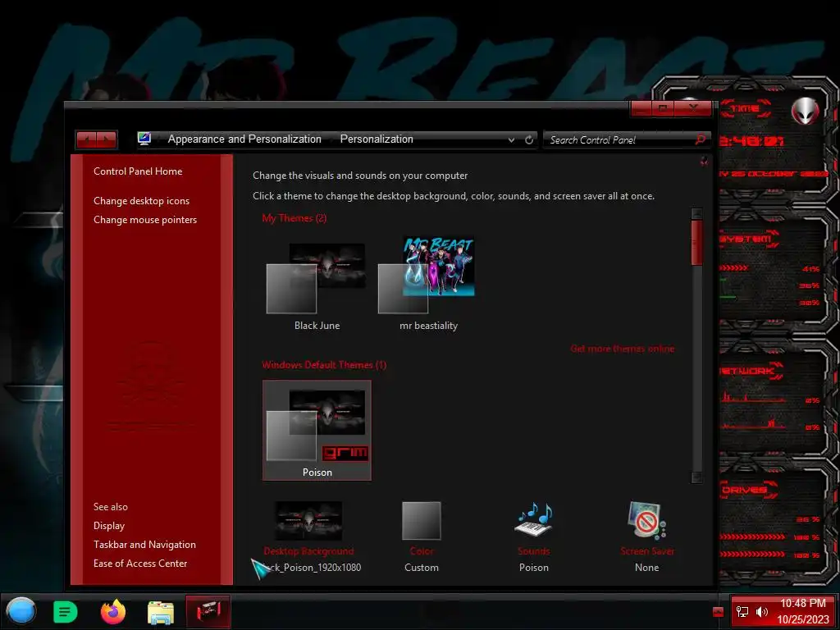
Task: Open Change mouse pointers
Action: tap(145, 220)
